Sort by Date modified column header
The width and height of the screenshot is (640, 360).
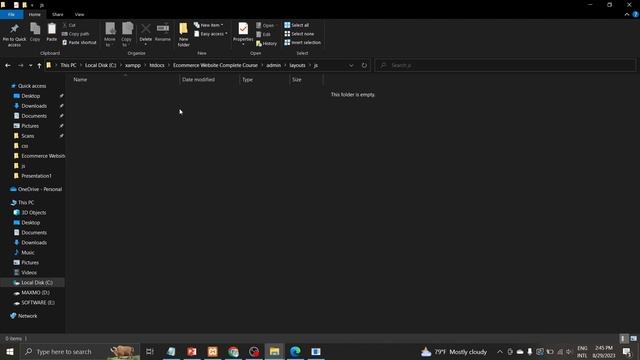coord(209,80)
